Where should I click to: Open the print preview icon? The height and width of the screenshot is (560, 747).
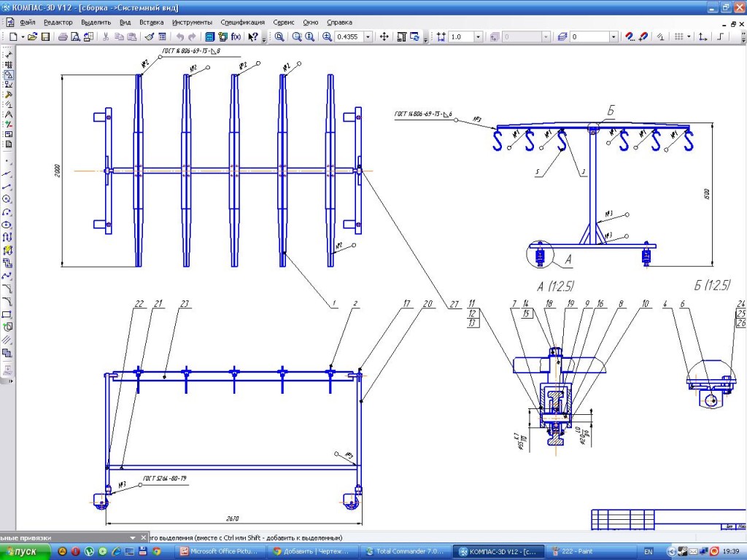tap(75, 36)
